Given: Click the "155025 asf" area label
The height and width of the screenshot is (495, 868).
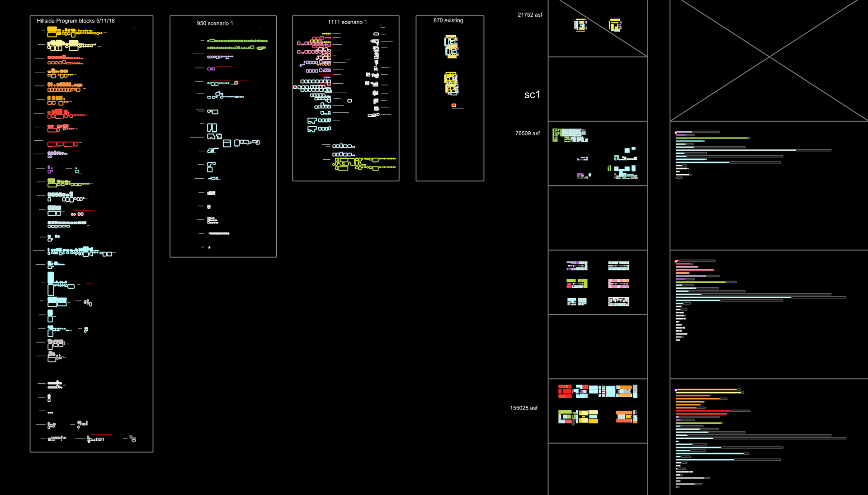Looking at the screenshot, I should point(524,408).
